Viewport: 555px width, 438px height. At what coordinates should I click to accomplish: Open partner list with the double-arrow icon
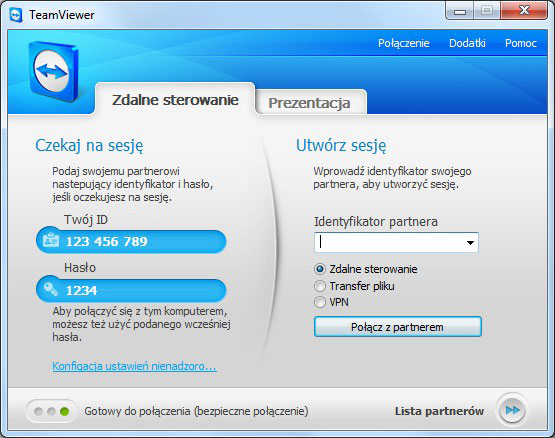[x=513, y=410]
